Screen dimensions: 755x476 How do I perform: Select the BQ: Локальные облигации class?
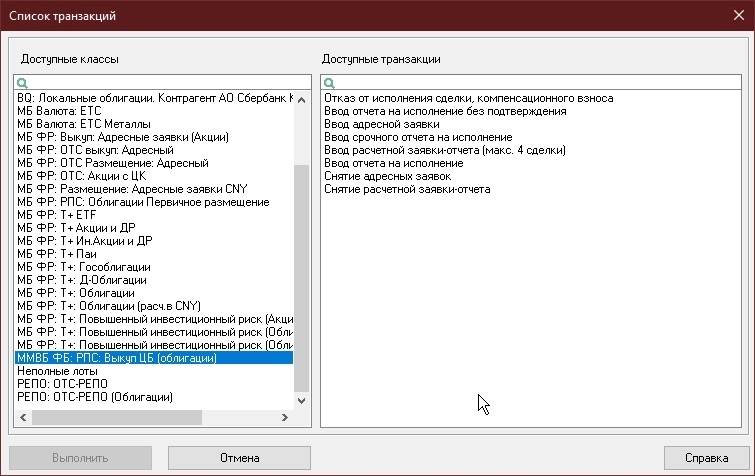[x=154, y=98]
